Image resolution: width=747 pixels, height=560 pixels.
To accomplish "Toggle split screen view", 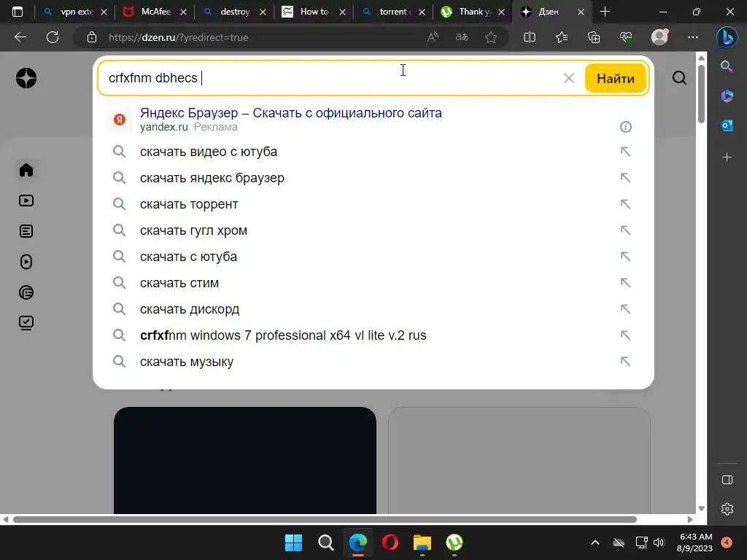I will pos(530,37).
